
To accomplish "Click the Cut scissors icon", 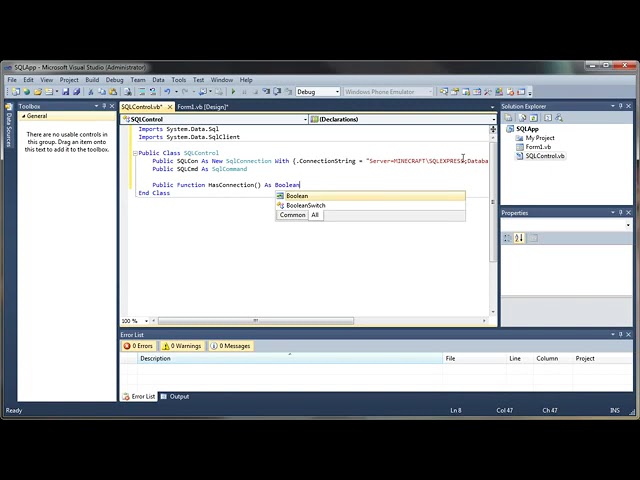I will [91, 91].
